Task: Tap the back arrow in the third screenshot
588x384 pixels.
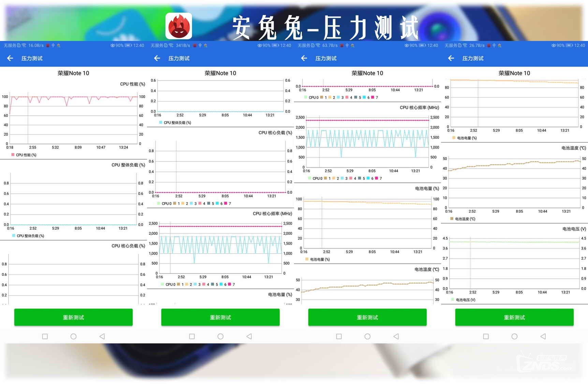Action: [x=304, y=58]
